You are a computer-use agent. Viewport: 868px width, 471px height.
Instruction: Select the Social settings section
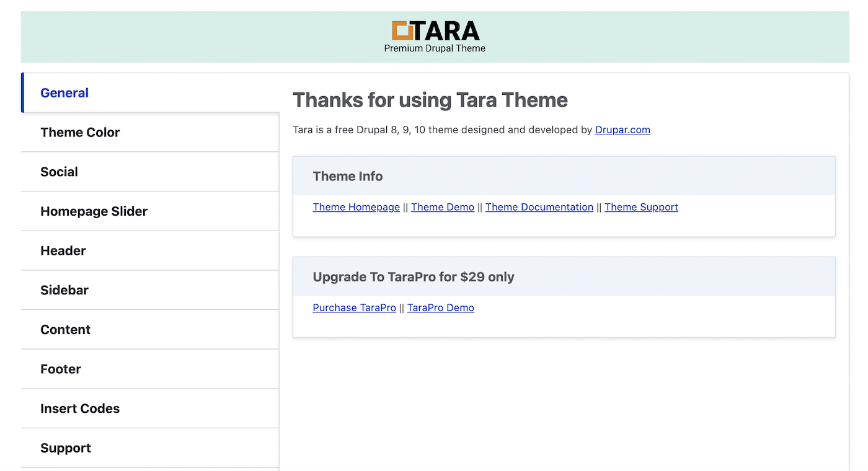coord(59,172)
